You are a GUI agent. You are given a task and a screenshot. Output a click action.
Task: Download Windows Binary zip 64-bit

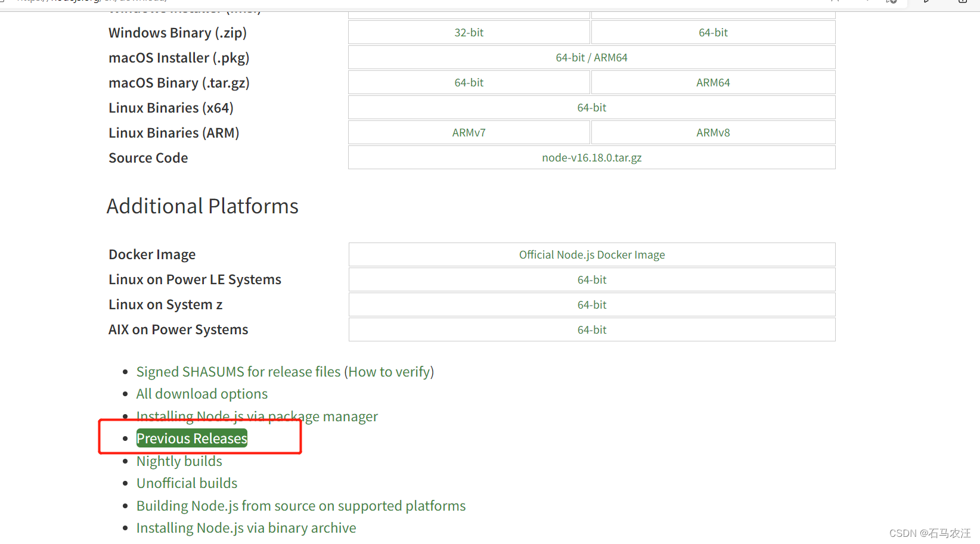[713, 33]
